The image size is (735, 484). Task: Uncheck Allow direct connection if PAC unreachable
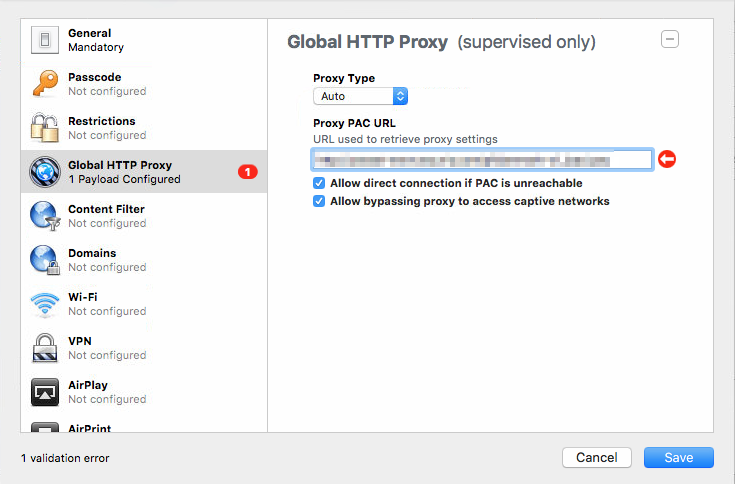click(x=319, y=183)
